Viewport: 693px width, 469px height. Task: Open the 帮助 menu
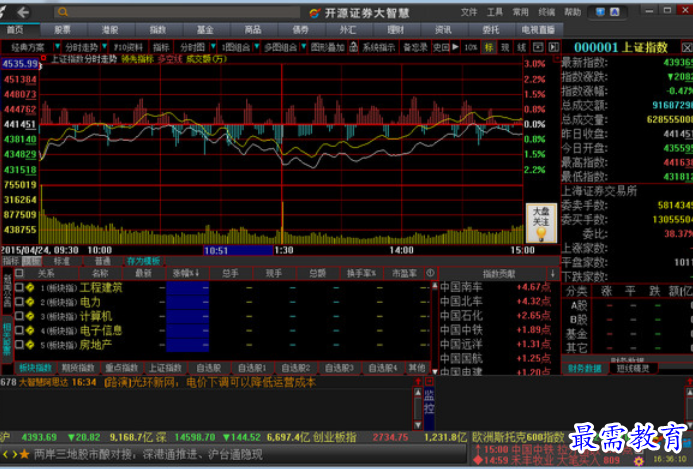point(573,12)
